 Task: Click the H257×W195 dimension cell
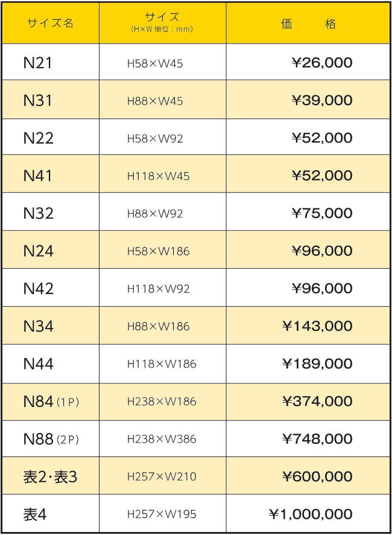tap(162, 514)
